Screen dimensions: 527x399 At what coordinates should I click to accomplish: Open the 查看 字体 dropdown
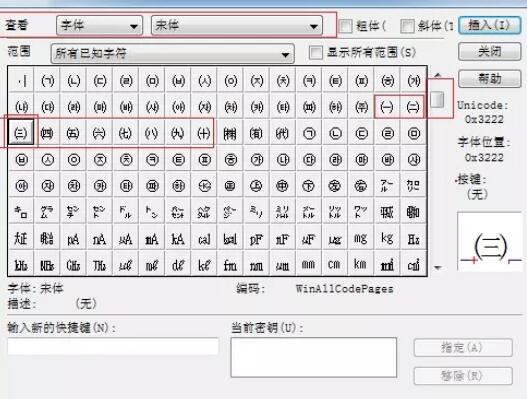99,26
